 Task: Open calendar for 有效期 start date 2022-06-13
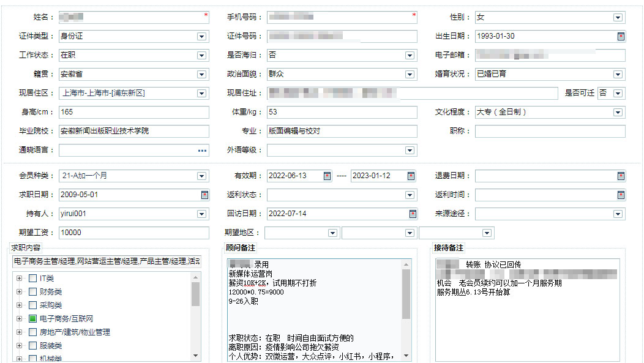point(327,176)
